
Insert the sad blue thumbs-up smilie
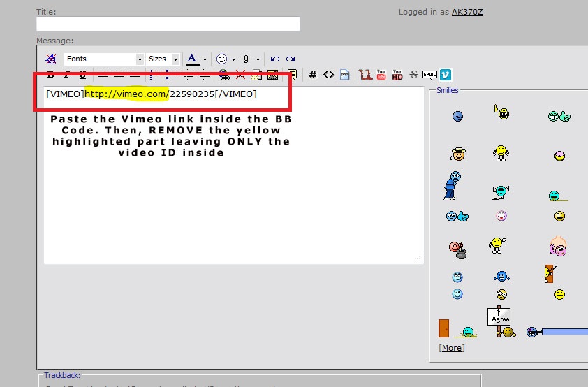(x=457, y=216)
